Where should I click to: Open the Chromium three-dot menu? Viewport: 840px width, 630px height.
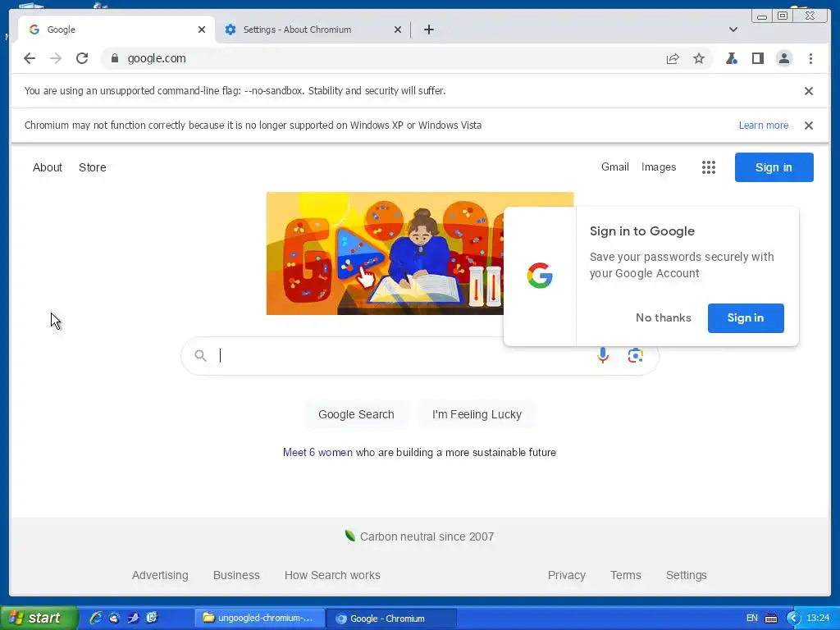pos(810,58)
